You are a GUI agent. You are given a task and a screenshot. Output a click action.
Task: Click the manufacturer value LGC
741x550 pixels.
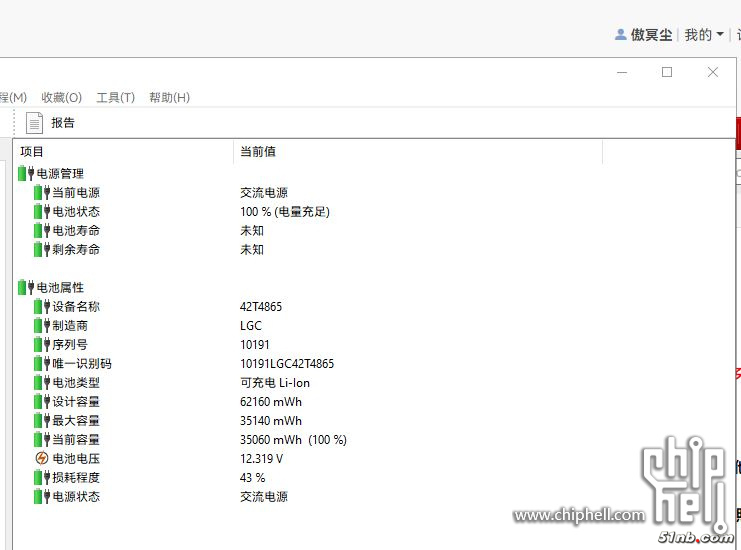(x=251, y=326)
